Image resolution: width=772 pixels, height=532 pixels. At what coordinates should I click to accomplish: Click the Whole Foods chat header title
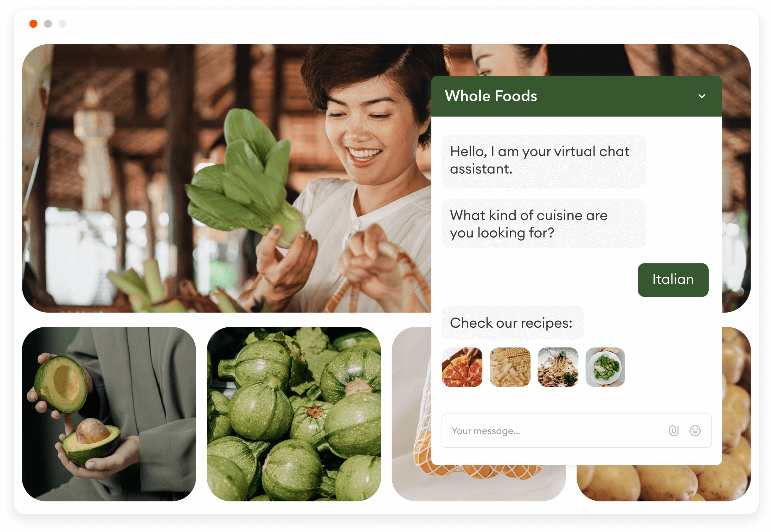click(491, 96)
